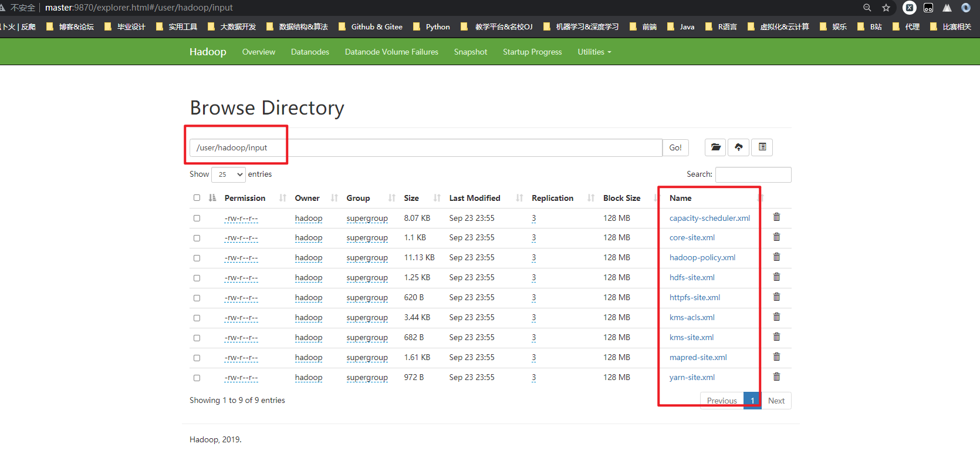The image size is (980, 457).
Task: Delete httpfs-site.xml using its trash icon
Action: coord(776,297)
